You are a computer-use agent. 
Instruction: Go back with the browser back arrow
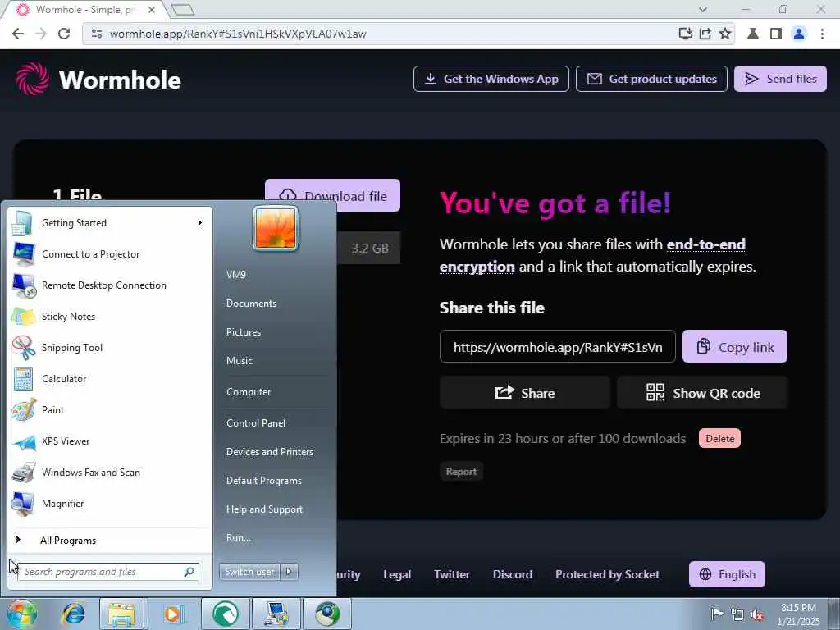pos(18,34)
